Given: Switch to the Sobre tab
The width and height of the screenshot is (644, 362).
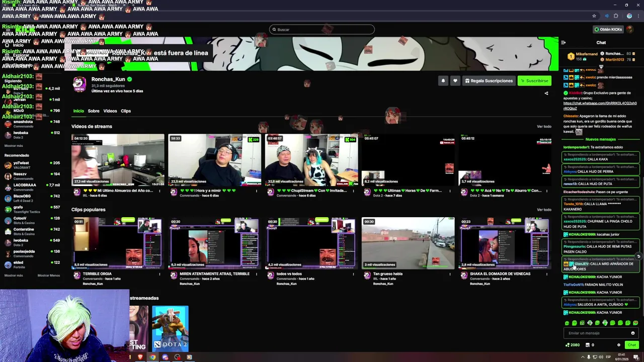Looking at the screenshot, I should coord(94,111).
